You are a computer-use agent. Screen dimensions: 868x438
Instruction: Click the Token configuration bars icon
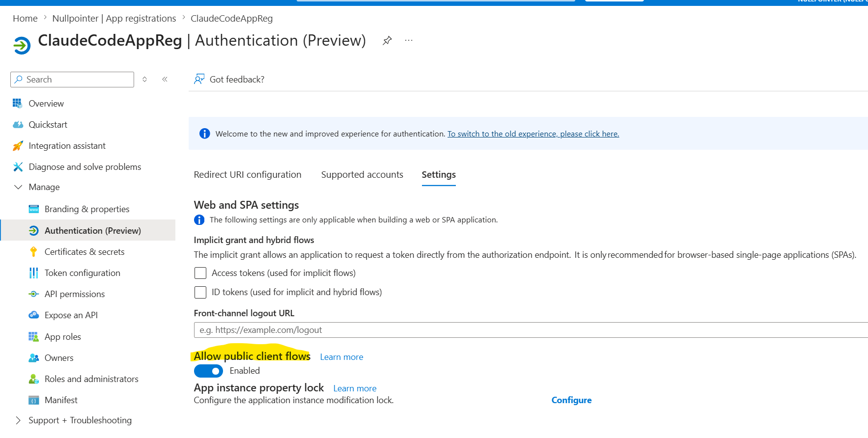[x=33, y=273]
